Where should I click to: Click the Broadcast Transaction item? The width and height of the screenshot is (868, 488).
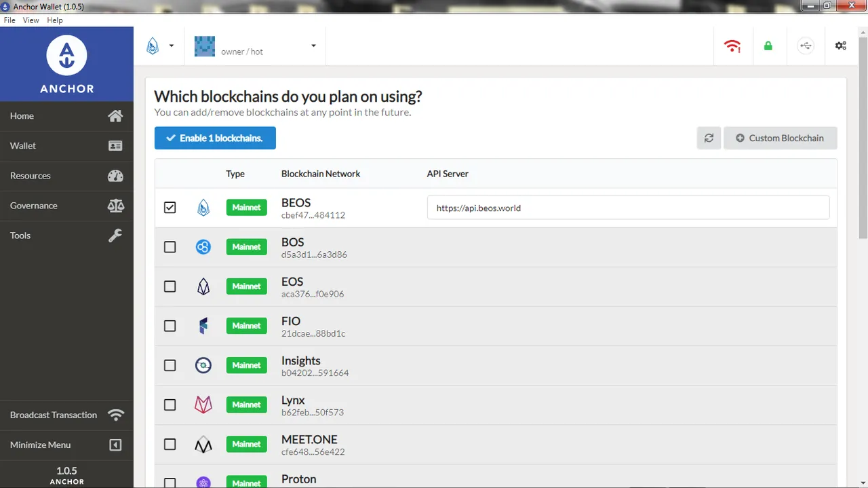(66, 415)
